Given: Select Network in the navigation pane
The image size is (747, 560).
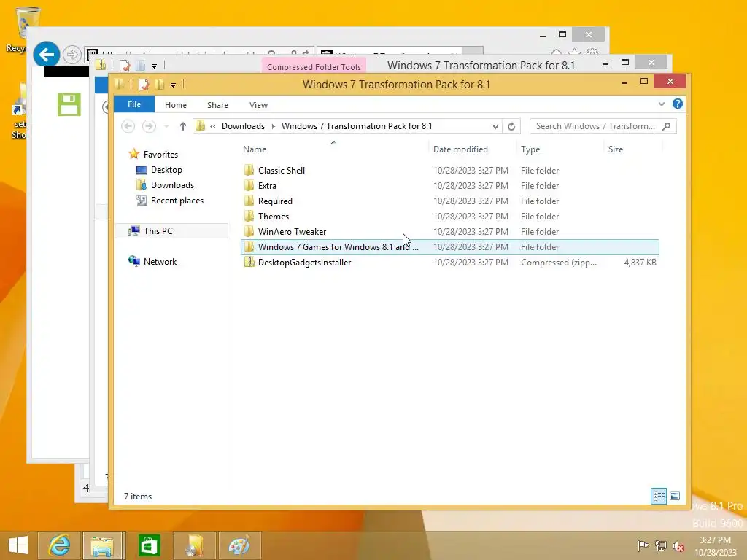Looking at the screenshot, I should 160,262.
